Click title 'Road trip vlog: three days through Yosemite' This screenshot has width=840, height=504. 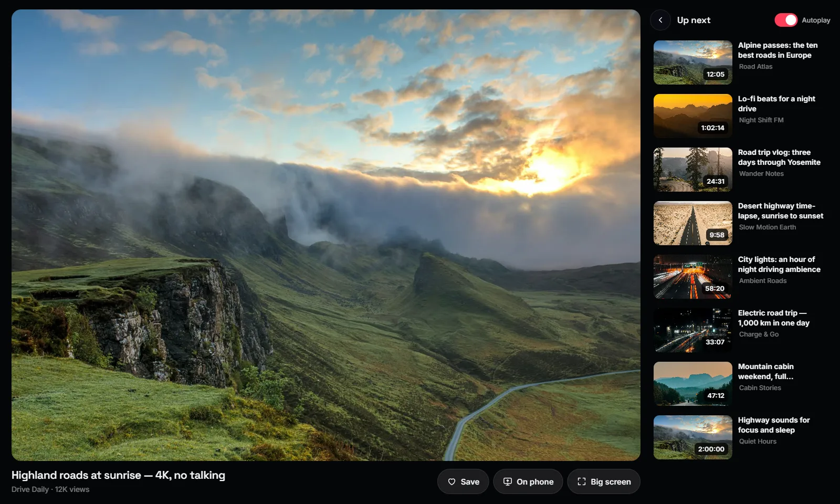click(779, 157)
